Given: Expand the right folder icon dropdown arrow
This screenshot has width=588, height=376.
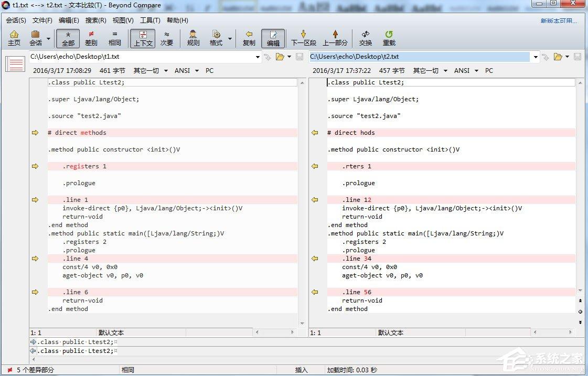Looking at the screenshot, I should (567, 57).
